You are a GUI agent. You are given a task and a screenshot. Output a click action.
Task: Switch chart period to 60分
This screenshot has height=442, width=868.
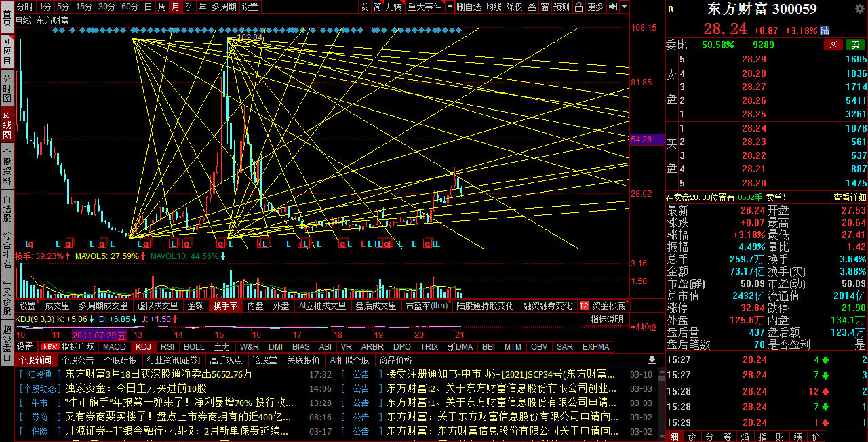(x=130, y=7)
